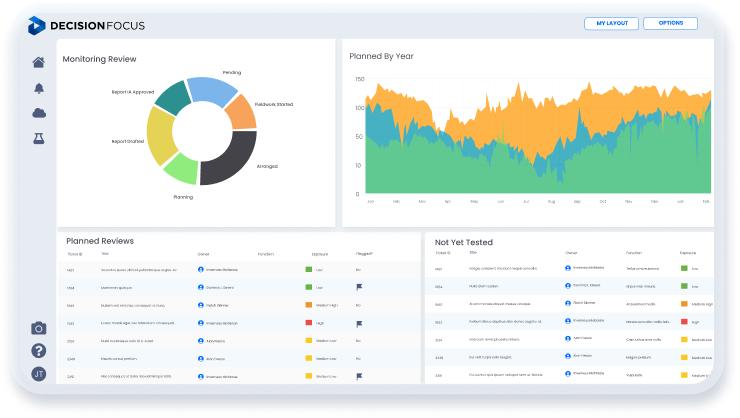Click the Report Drafted chart label
The width and height of the screenshot is (740, 418).
coord(127,142)
